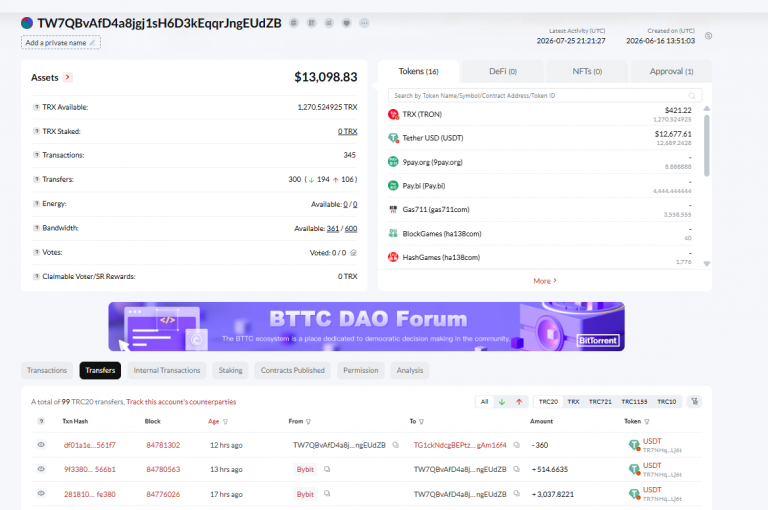The height and width of the screenshot is (510, 768).
Task: Click the Tether USD token logo
Action: (393, 138)
